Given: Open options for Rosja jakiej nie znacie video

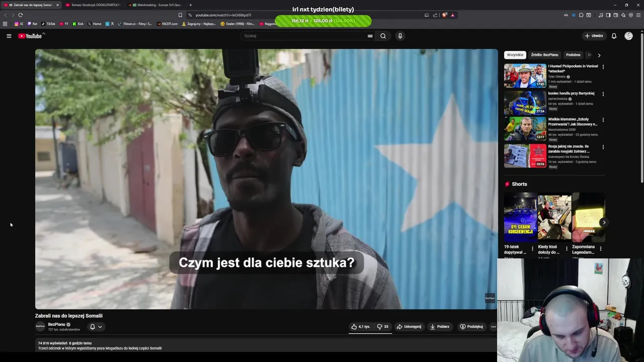Looking at the screenshot, I should tap(603, 147).
